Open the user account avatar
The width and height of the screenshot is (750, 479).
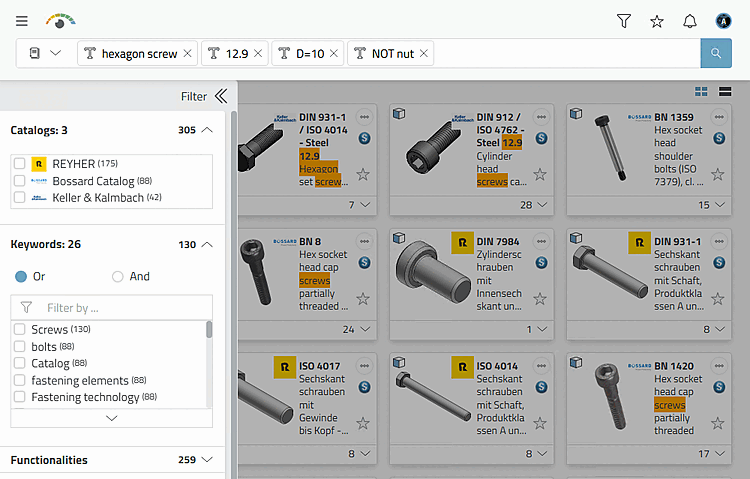point(723,21)
